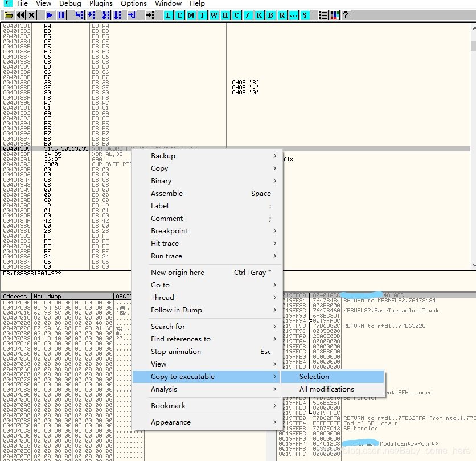Click the Close program X icon
The width and height of the screenshot is (476, 461).
[x=31, y=15]
